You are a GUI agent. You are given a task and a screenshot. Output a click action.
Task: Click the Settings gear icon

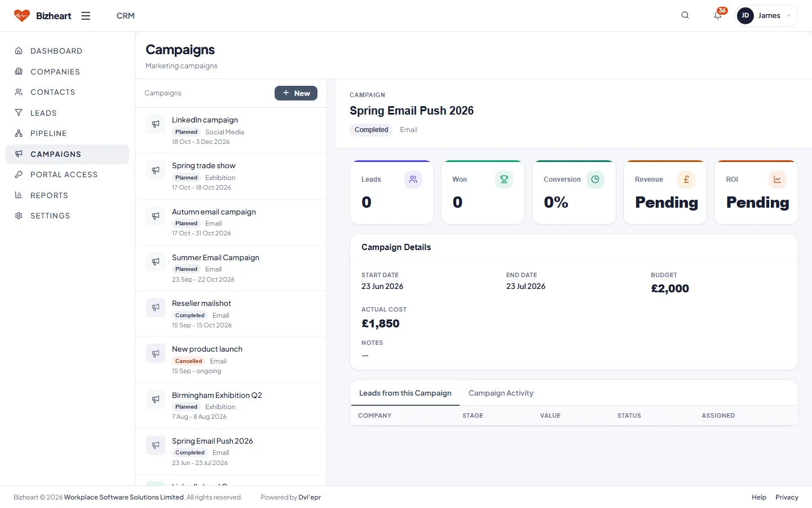tap(19, 216)
